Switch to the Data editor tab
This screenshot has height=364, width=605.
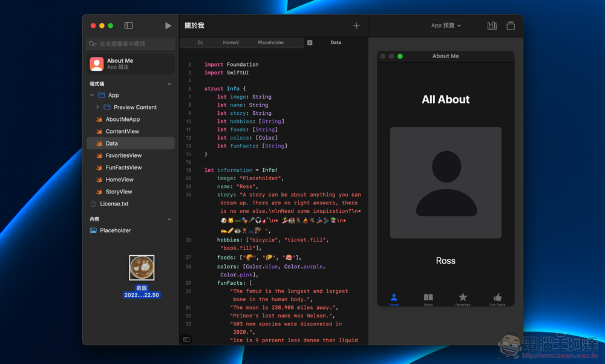pos(335,42)
